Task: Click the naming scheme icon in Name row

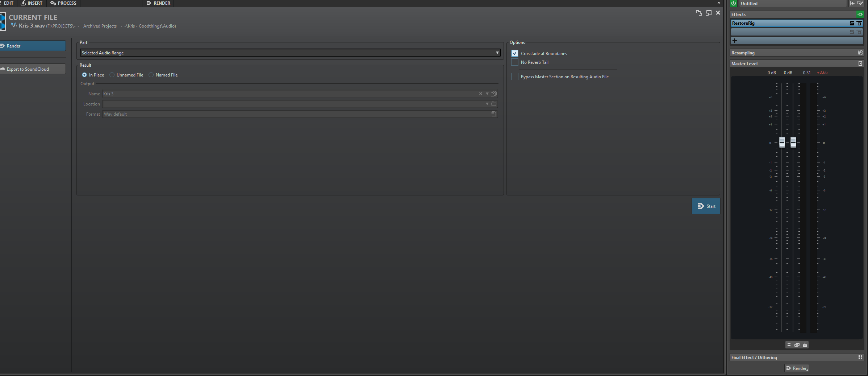Action: coord(494,94)
